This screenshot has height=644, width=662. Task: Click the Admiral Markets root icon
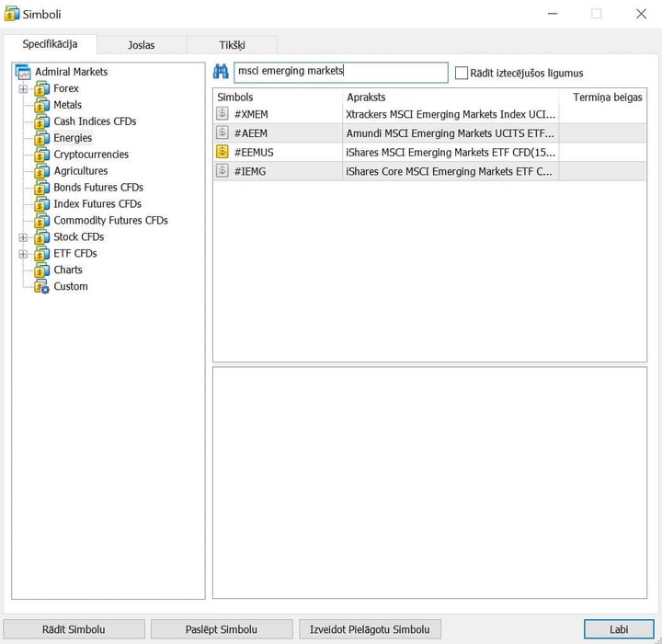coord(23,72)
